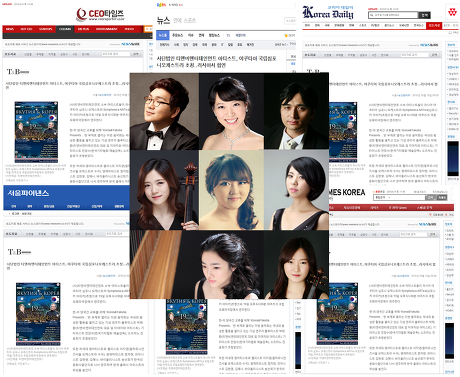Focus press release search field on Korea Daily page
This screenshot has height=377, width=460.
pyautogui.click(x=415, y=55)
